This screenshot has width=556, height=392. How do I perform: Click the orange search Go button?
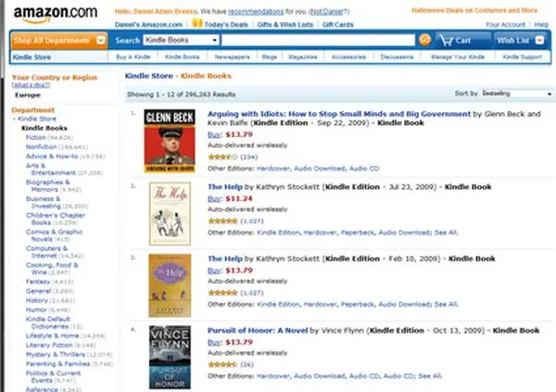click(424, 40)
